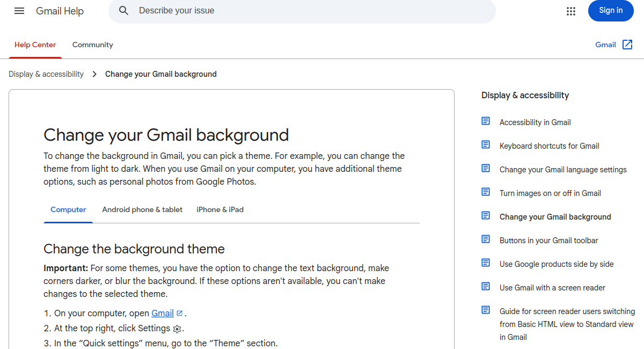This screenshot has width=644, height=349.
Task: Switch to the Help Center tab
Action: click(x=35, y=45)
